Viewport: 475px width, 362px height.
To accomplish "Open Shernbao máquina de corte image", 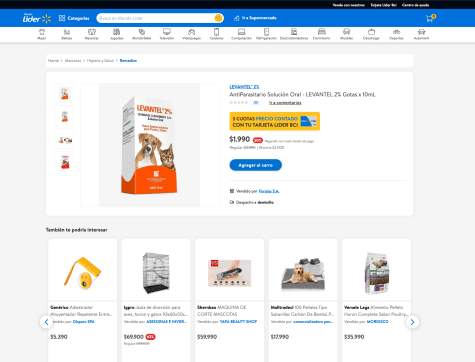I will click(x=229, y=273).
